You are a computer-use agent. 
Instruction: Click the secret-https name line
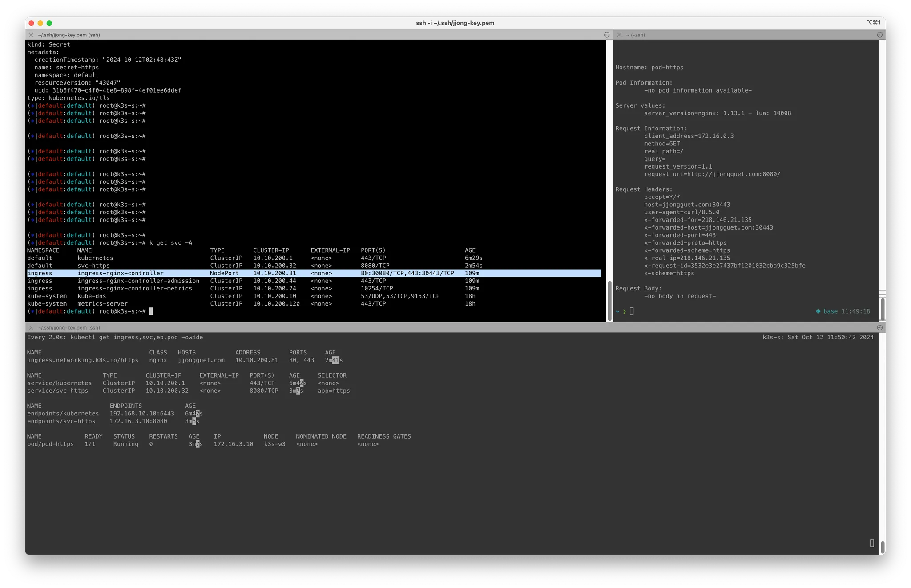[67, 67]
